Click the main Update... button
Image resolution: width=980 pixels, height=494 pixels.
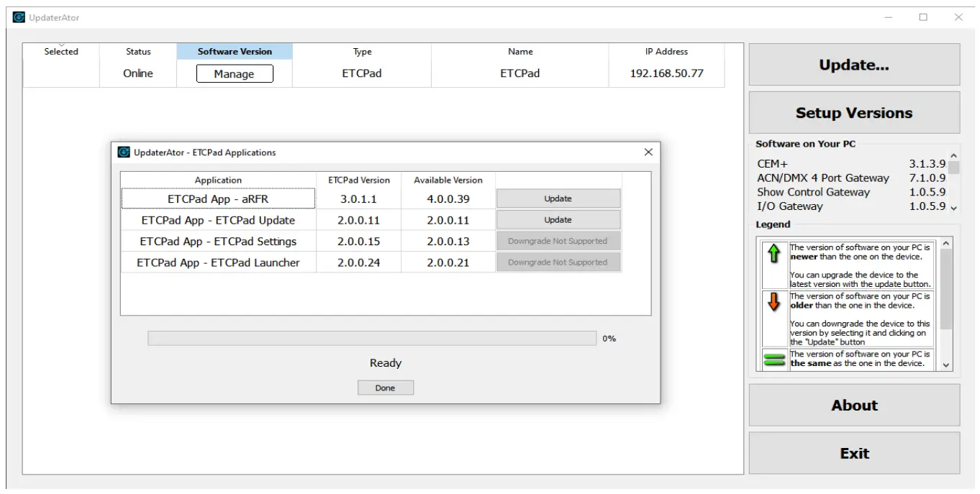pos(854,65)
